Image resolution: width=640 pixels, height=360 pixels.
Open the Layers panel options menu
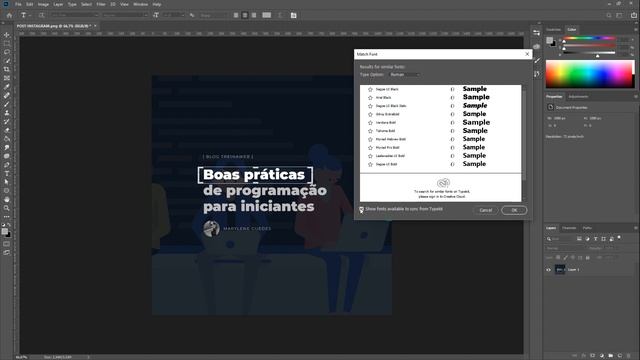point(636,228)
